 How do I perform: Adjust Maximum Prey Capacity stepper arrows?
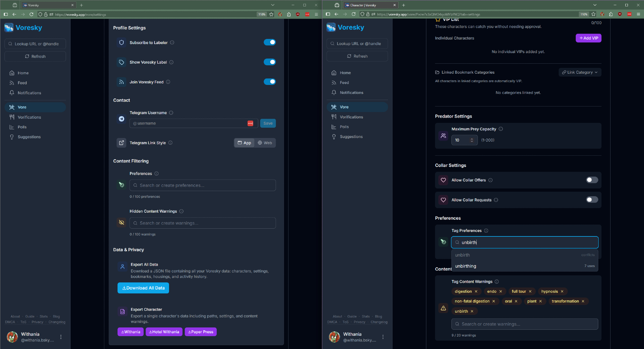(472, 140)
